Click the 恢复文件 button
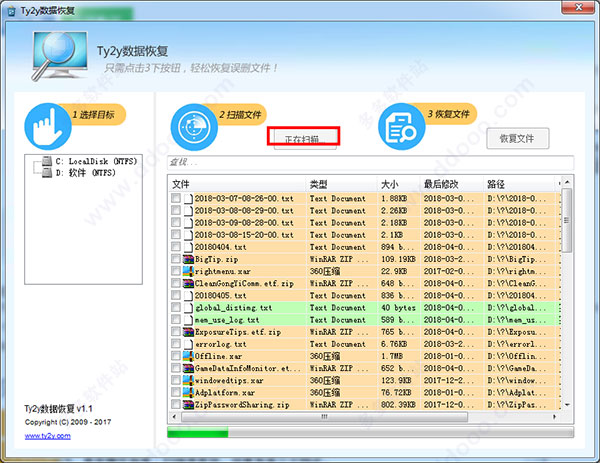Viewport: 600px width, 463px height. click(x=518, y=139)
